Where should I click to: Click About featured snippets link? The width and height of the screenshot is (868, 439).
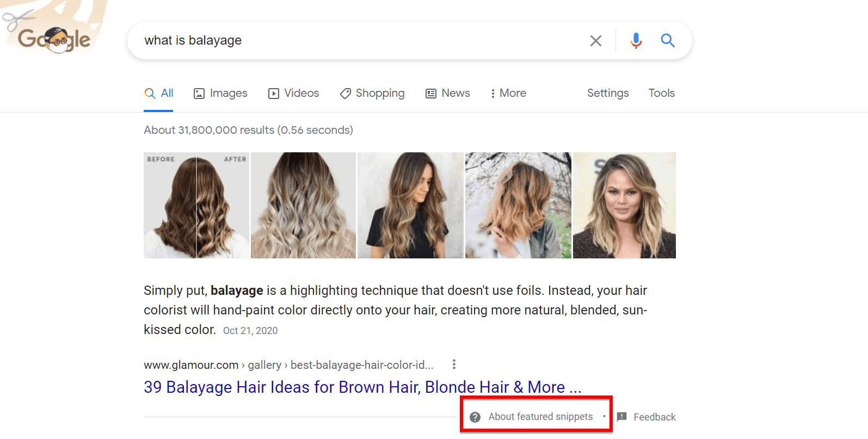[540, 417]
